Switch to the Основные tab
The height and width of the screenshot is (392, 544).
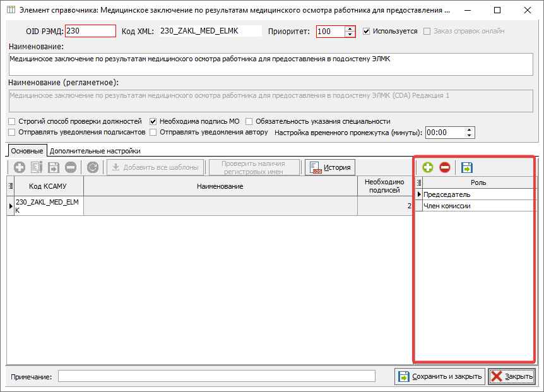pos(27,151)
